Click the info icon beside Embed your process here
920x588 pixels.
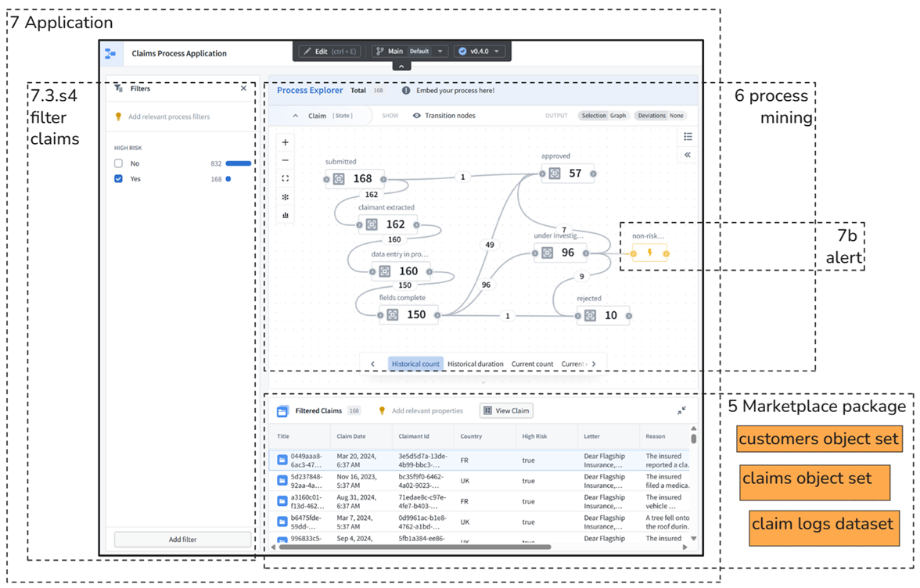(406, 91)
